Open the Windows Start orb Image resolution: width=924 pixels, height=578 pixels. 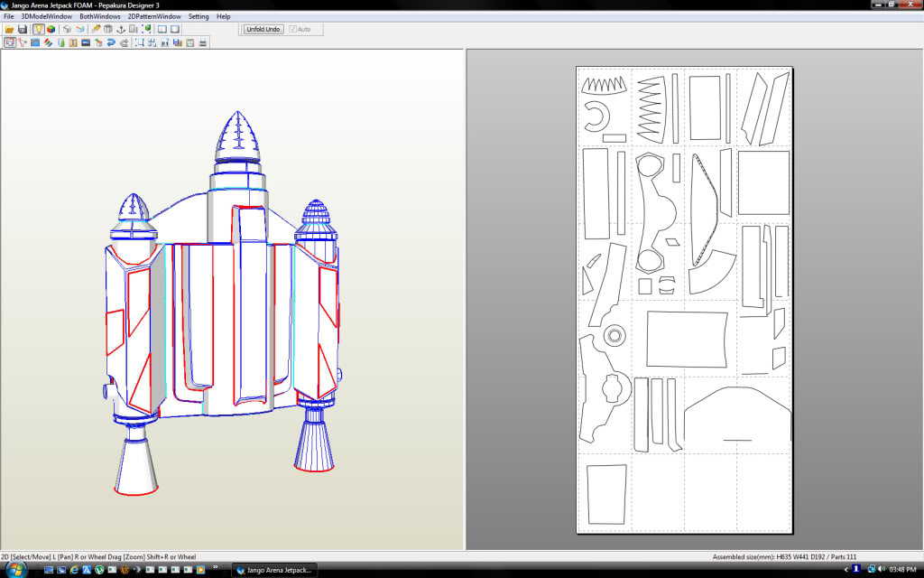click(16, 570)
